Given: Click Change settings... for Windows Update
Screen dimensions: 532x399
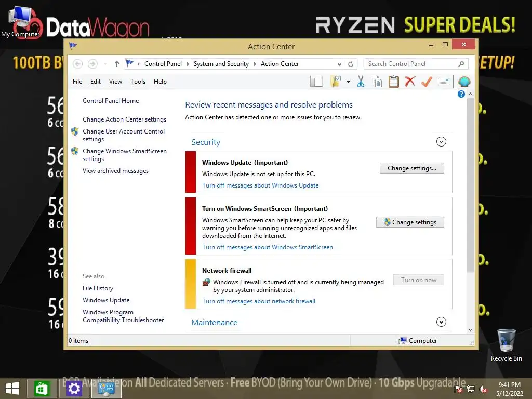Looking at the screenshot, I should click(411, 168).
